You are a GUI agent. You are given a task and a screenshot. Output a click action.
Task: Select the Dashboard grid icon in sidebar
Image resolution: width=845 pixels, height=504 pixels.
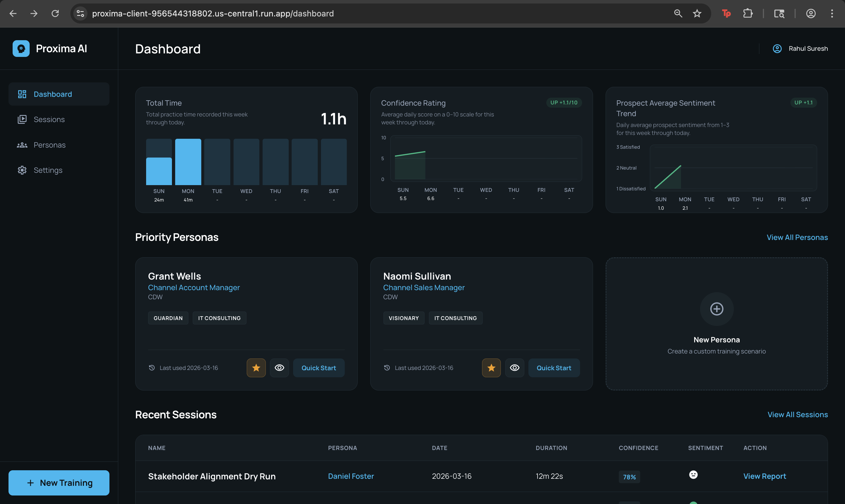tap(22, 94)
